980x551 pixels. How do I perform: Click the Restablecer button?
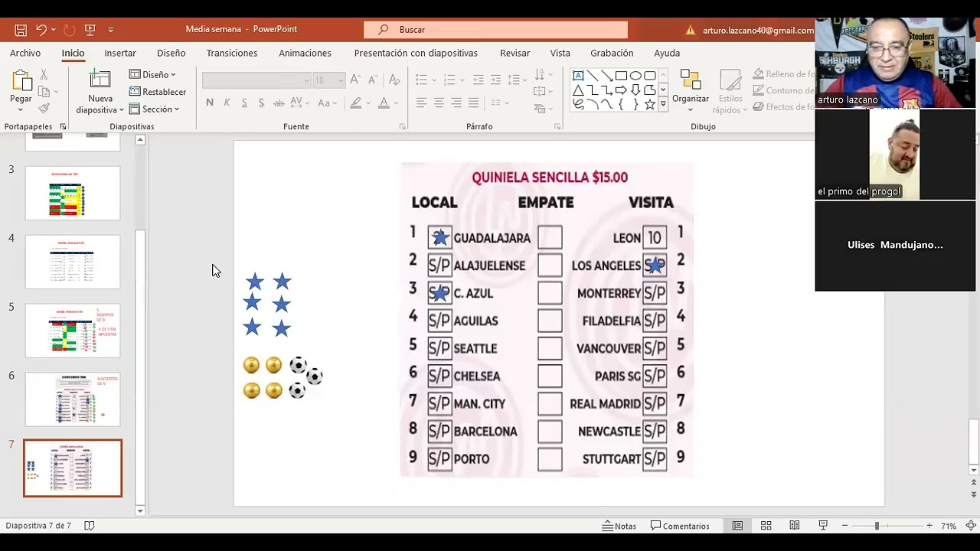coord(158,92)
